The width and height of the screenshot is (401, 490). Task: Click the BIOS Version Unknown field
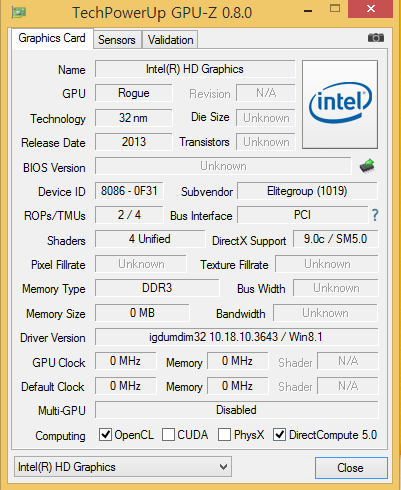coord(223,166)
